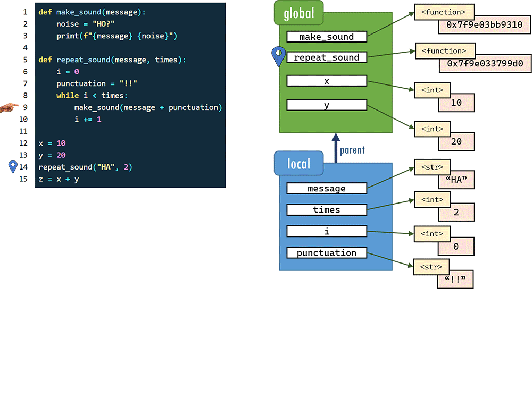Click the make_sound variable box
The width and height of the screenshot is (532, 398).
tap(327, 37)
